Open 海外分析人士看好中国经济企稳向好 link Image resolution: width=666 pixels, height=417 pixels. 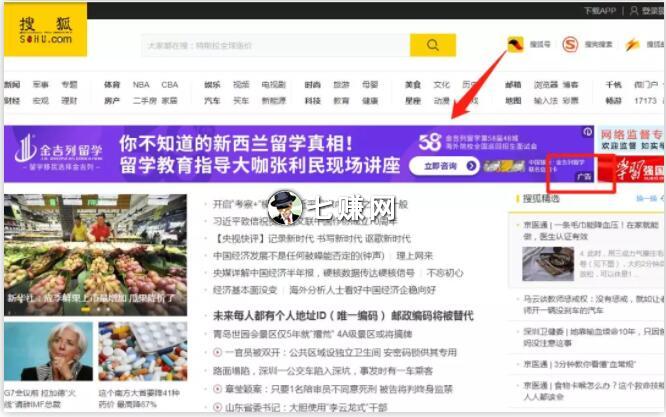tap(363, 290)
